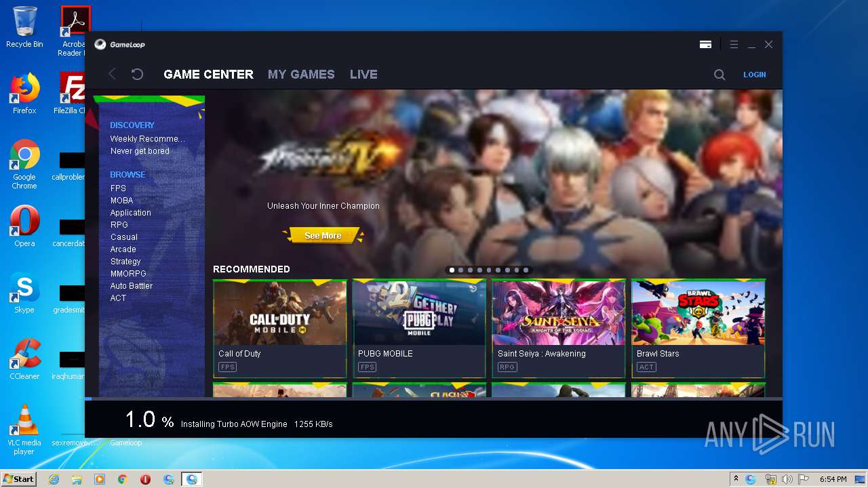Screen dimensions: 868x488
Task: Open Action Center flag tray icon
Action: pos(804,479)
